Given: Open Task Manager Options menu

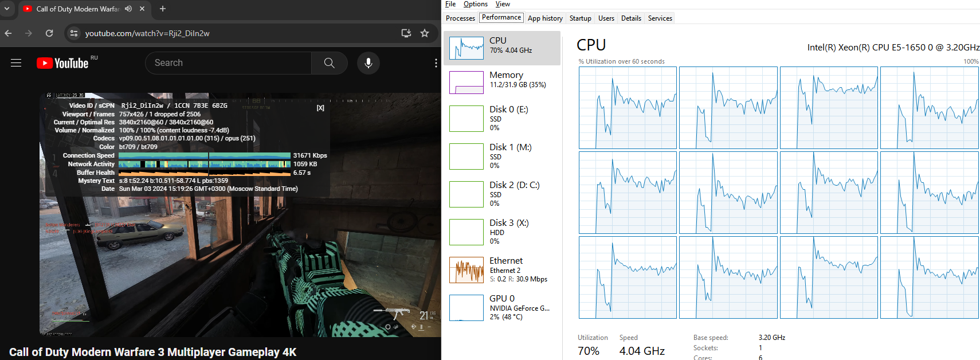Looking at the screenshot, I should pos(476,4).
